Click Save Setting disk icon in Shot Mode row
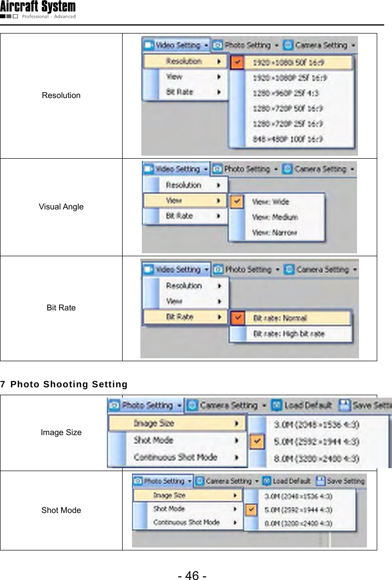This screenshot has width=392, height=580. [321, 481]
